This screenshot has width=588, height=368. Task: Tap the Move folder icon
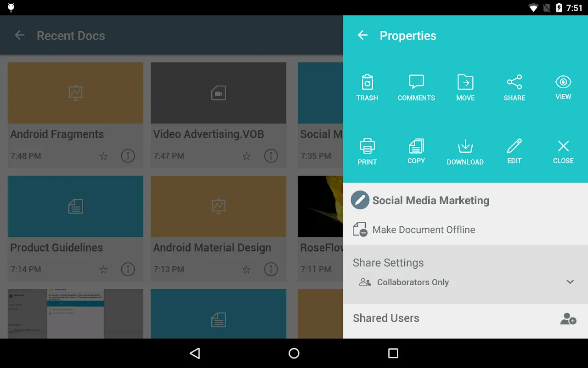point(465,83)
